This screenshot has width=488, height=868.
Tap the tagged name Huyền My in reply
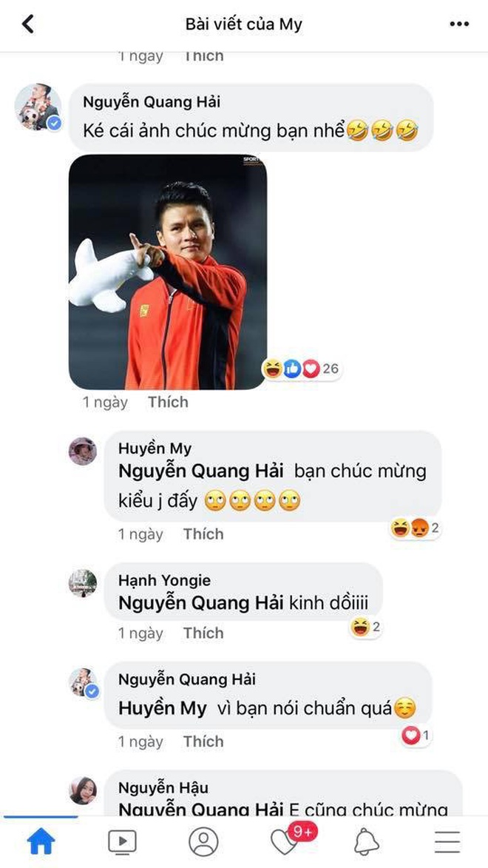pos(163,708)
